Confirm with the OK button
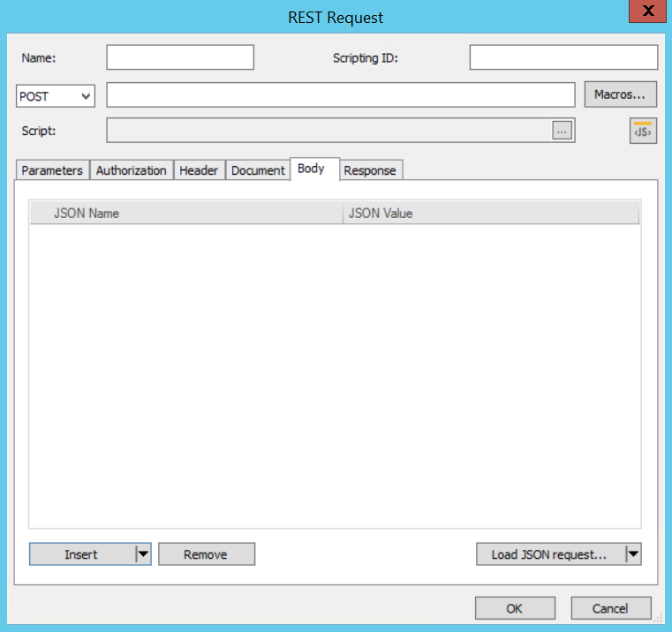 coord(515,608)
